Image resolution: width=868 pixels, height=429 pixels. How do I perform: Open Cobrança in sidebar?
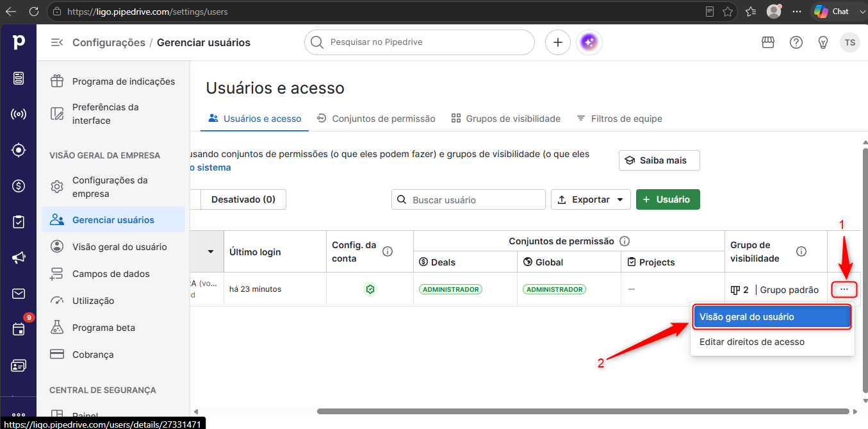[113, 355]
